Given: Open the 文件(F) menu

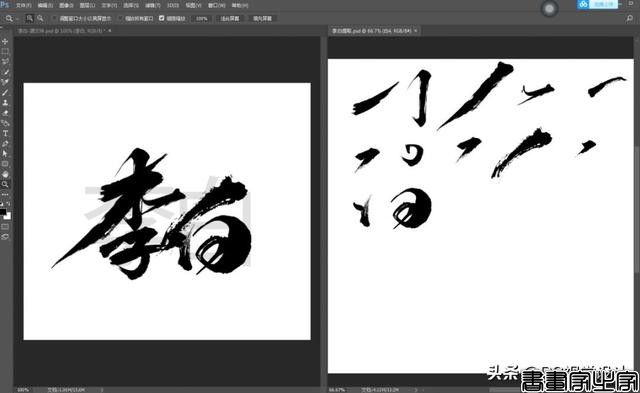Looking at the screenshot, I should click(x=23, y=5).
